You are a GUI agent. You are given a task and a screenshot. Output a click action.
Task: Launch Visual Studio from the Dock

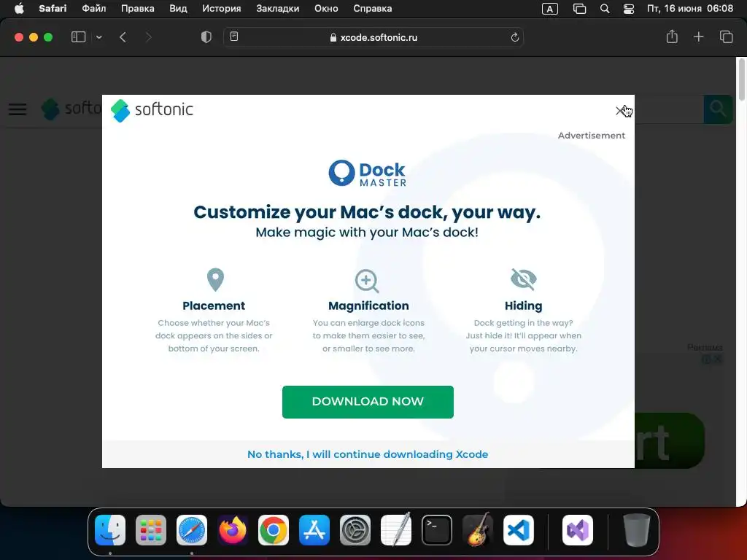tap(578, 530)
